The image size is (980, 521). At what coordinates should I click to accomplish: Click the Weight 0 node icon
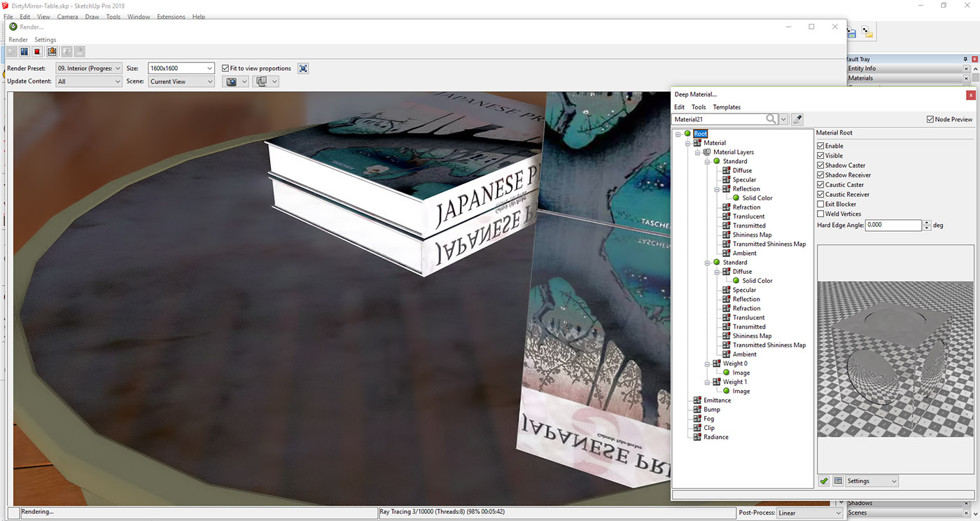pos(717,363)
